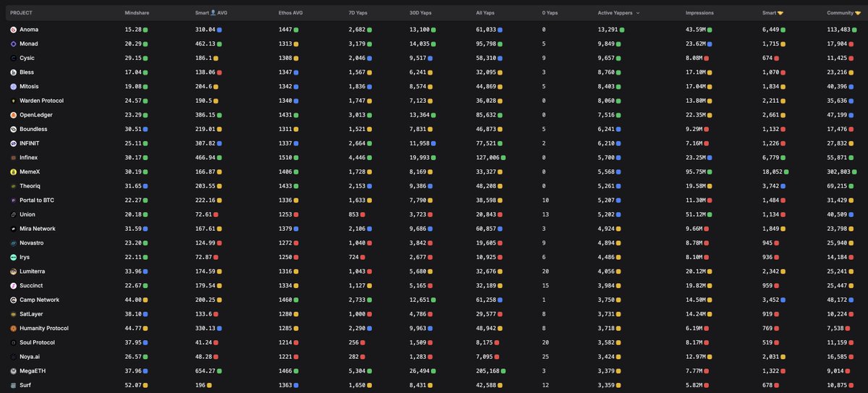Select Surf's Mindshare value 52.07
The image size is (868, 393).
(133, 385)
